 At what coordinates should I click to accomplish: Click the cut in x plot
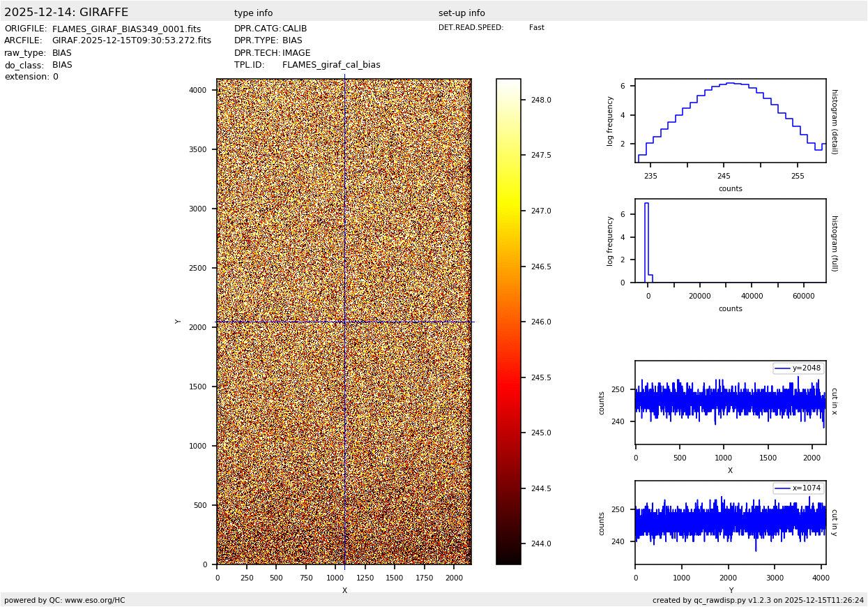730,403
